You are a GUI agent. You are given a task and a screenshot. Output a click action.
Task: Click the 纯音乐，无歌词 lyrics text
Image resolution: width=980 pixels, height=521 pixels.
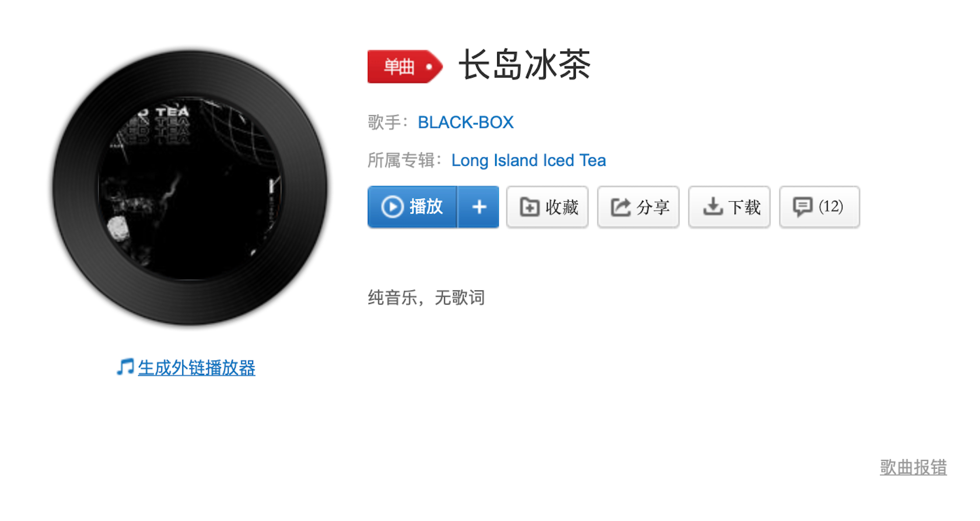coord(426,297)
